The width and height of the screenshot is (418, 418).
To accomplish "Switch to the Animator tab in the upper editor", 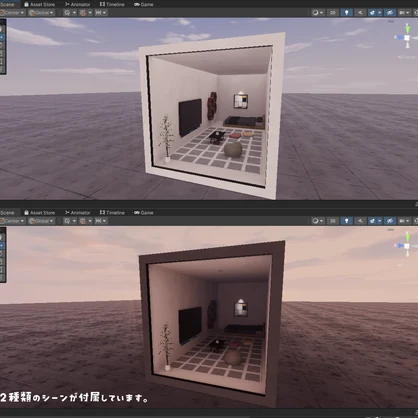I will tap(77, 4).
